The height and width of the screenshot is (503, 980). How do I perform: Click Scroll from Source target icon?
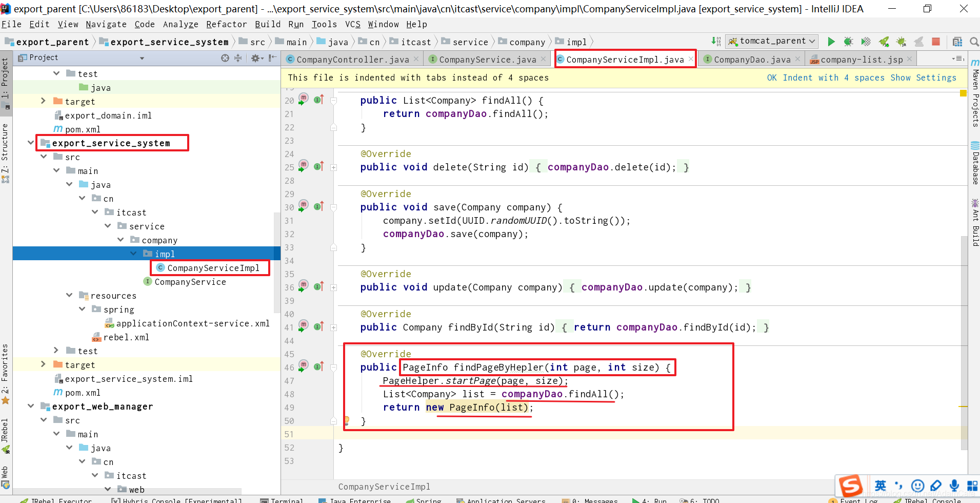(225, 58)
